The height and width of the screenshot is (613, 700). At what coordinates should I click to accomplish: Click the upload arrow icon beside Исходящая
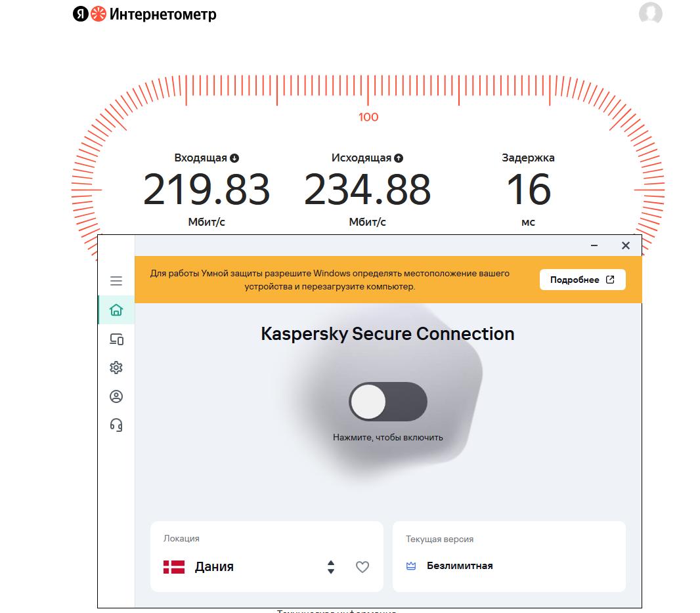(x=399, y=158)
